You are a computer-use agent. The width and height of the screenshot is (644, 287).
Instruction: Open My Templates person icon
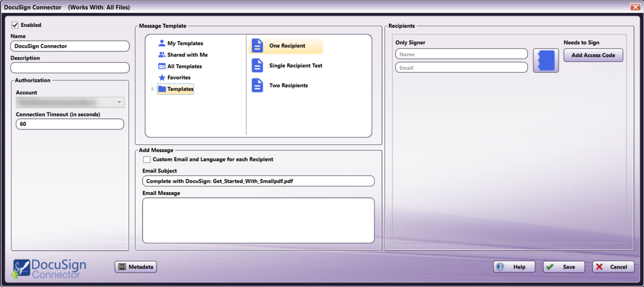[162, 43]
